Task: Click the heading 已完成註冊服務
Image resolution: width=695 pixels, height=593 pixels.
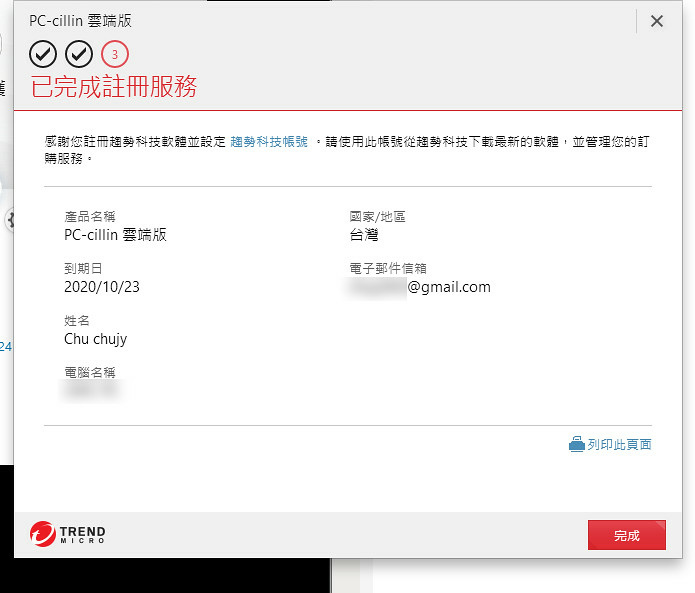Action: pos(113,86)
